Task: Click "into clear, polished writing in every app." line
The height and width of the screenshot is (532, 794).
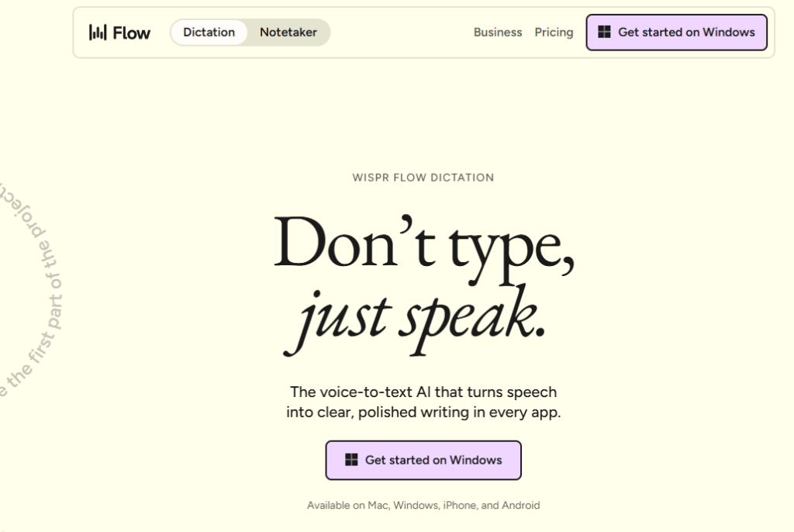Action: pos(423,413)
